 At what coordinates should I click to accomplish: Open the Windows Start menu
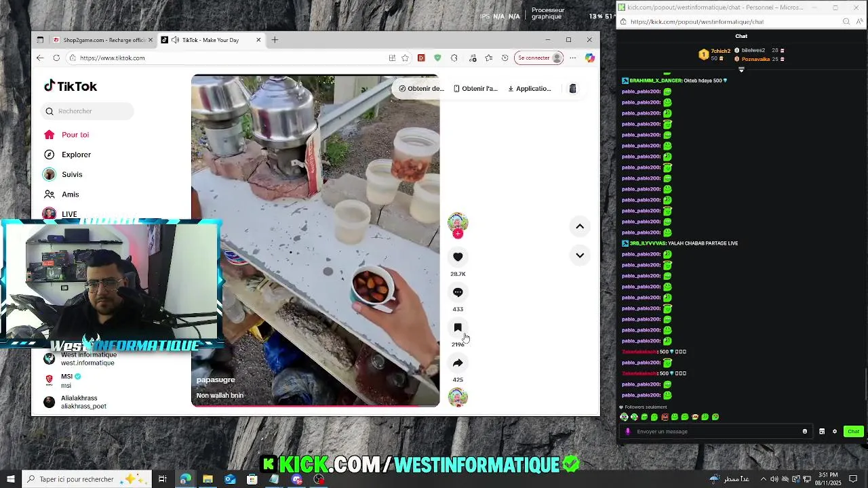(x=10, y=479)
